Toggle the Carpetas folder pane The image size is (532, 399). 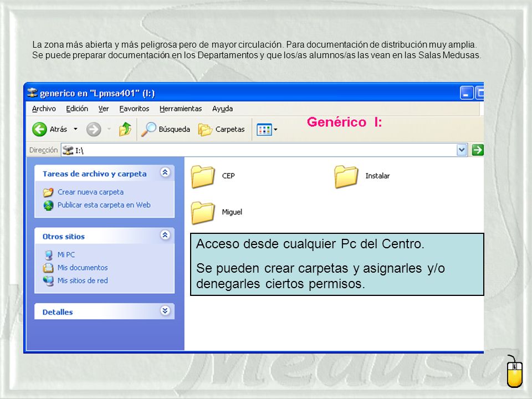point(221,129)
